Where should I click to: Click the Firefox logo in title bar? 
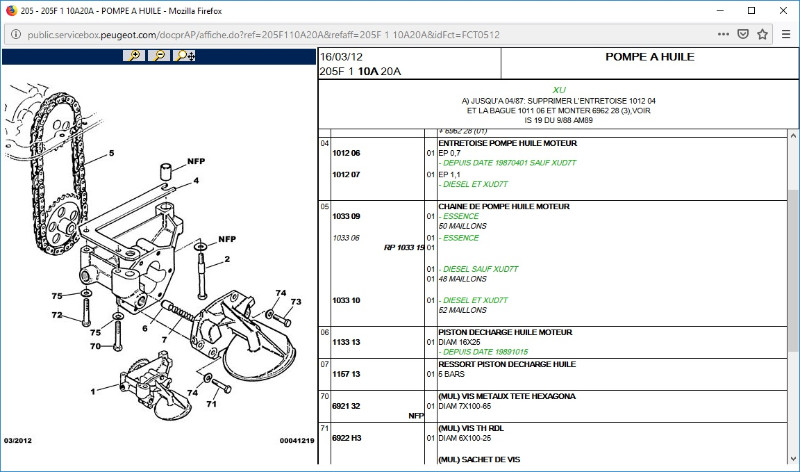pyautogui.click(x=11, y=10)
